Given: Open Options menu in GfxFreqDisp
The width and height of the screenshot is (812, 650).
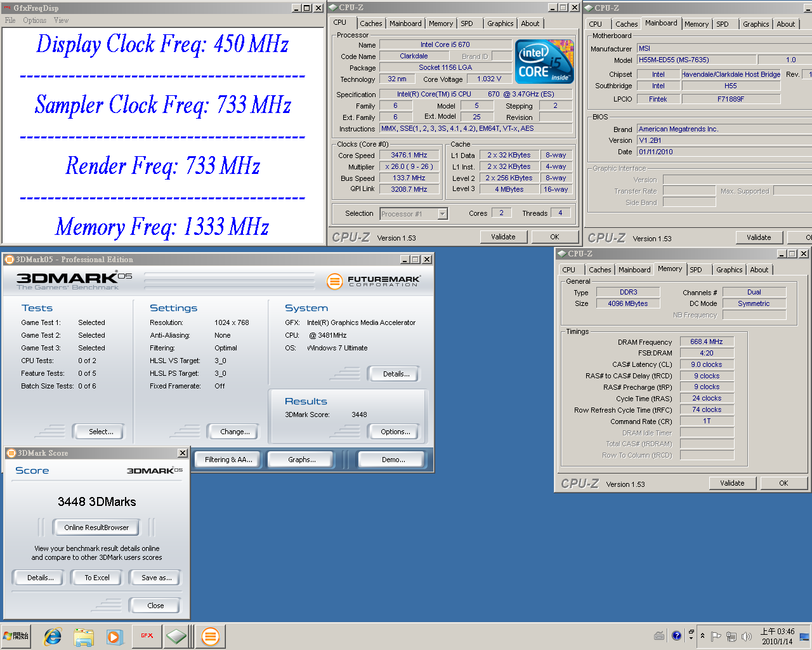Looking at the screenshot, I should (x=35, y=20).
